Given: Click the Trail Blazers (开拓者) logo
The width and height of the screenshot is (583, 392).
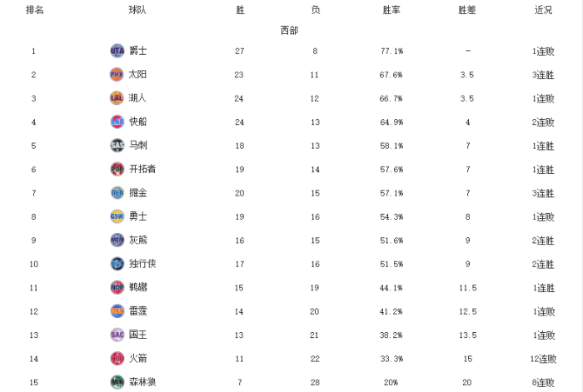Looking at the screenshot, I should 117,169.
